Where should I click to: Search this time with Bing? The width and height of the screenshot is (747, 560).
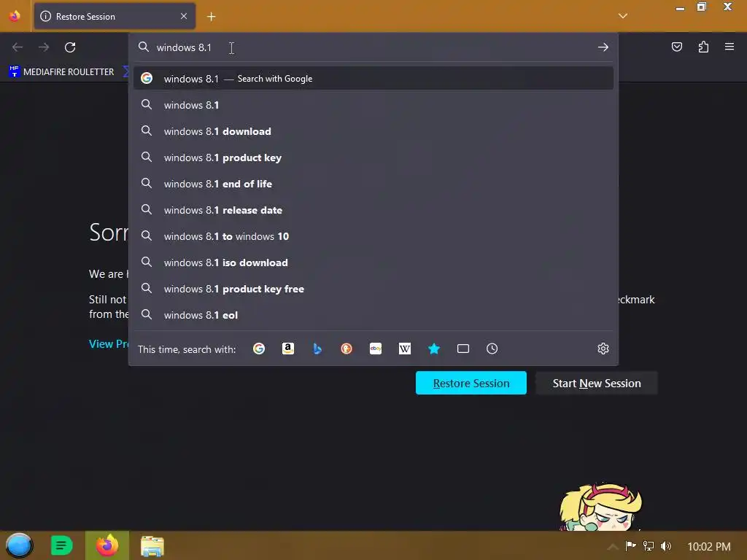coord(317,349)
